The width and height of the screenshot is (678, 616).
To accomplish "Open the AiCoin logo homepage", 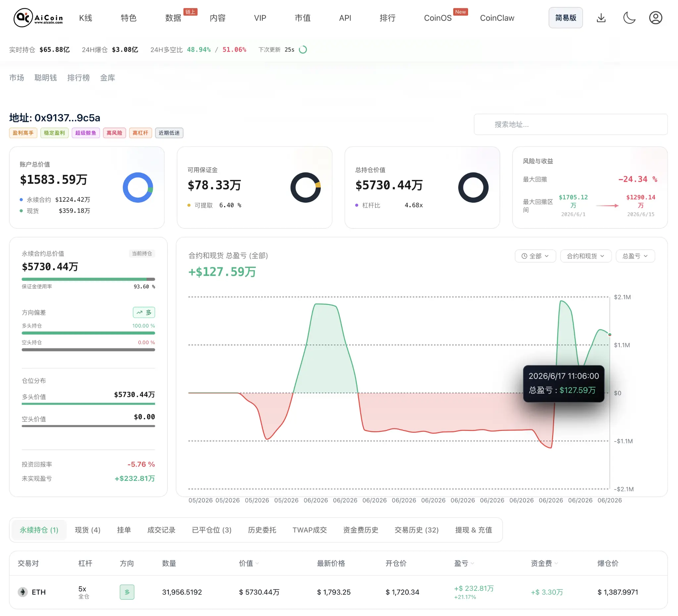I will coord(38,18).
